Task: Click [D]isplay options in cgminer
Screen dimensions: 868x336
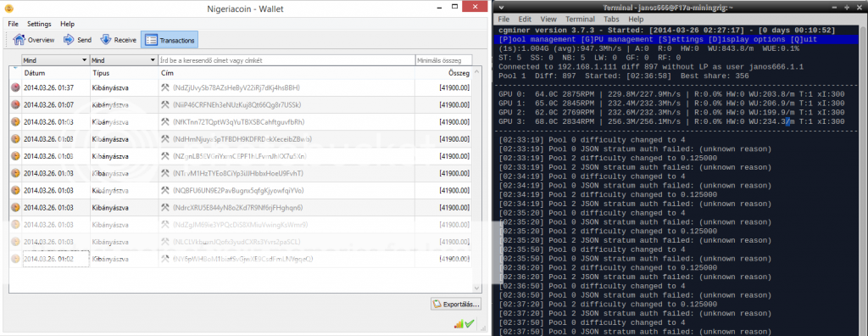Action: (746, 39)
